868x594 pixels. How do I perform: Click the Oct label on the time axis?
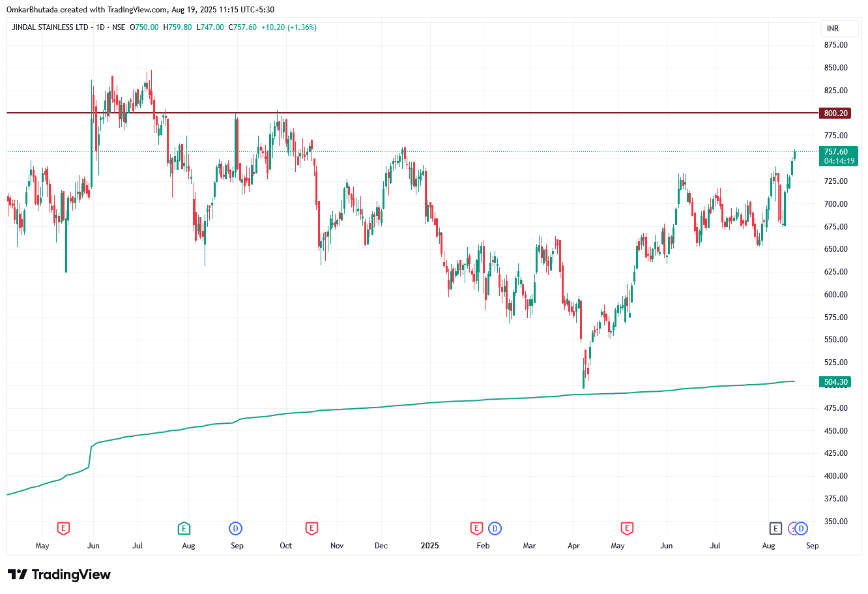tap(286, 546)
